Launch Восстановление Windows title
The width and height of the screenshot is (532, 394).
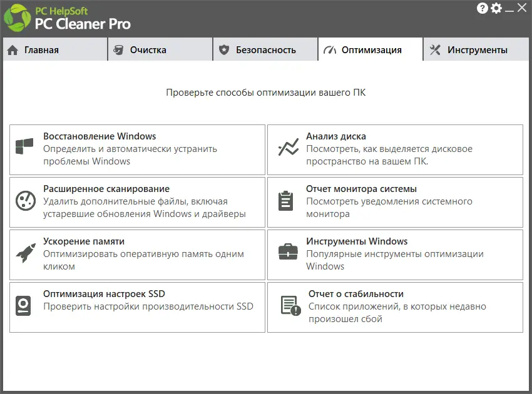100,136
